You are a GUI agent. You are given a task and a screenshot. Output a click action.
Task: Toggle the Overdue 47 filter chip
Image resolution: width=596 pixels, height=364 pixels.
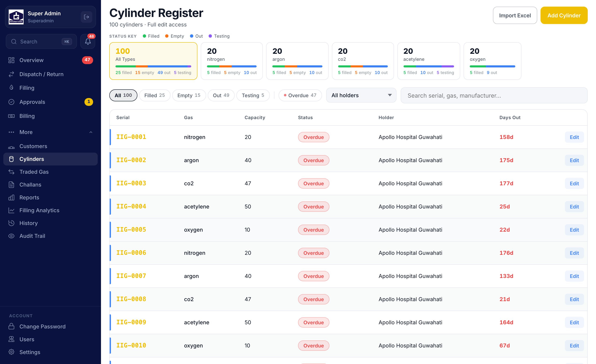[300, 95]
